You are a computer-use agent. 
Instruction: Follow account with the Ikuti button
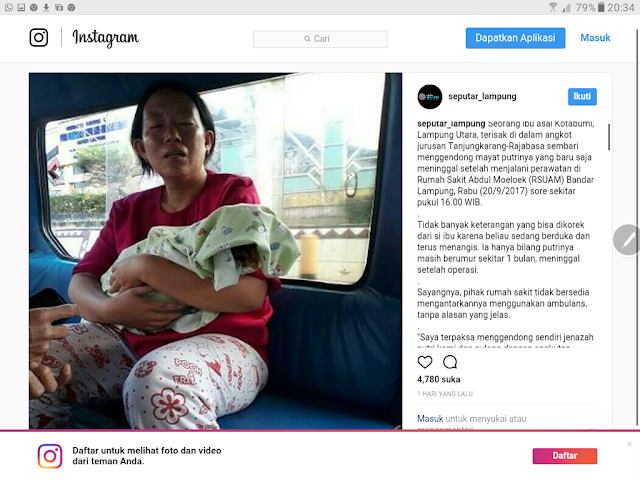click(x=582, y=97)
